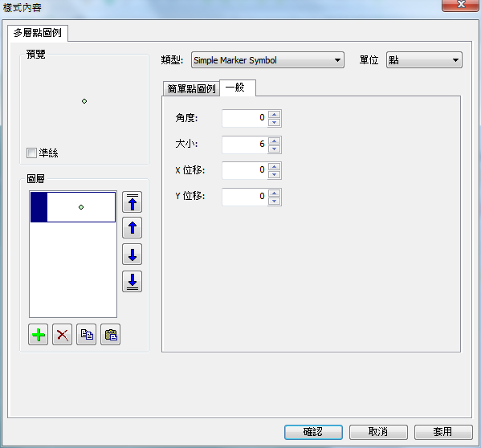Open 單位 units dropdown

(424, 60)
